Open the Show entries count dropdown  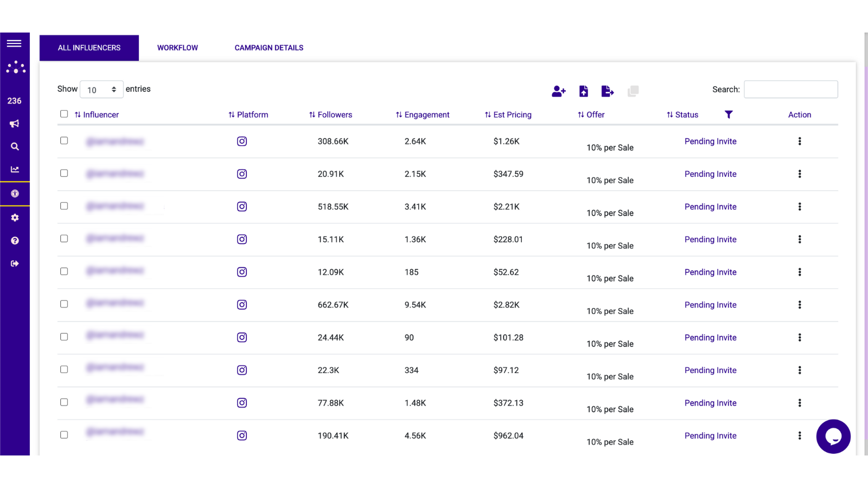point(101,89)
